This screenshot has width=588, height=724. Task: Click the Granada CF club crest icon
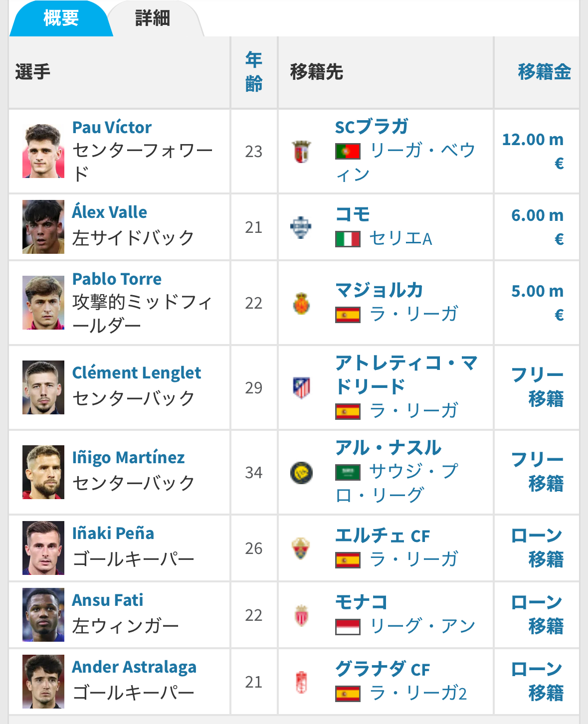301,682
